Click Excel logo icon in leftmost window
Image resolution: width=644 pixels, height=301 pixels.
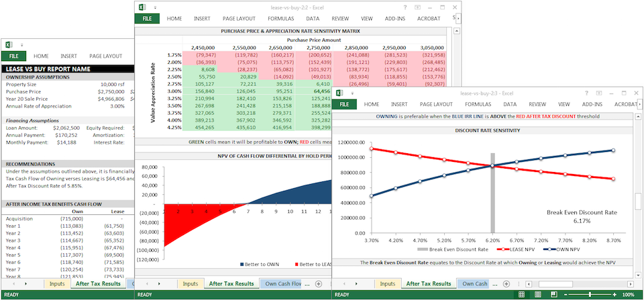click(x=9, y=45)
